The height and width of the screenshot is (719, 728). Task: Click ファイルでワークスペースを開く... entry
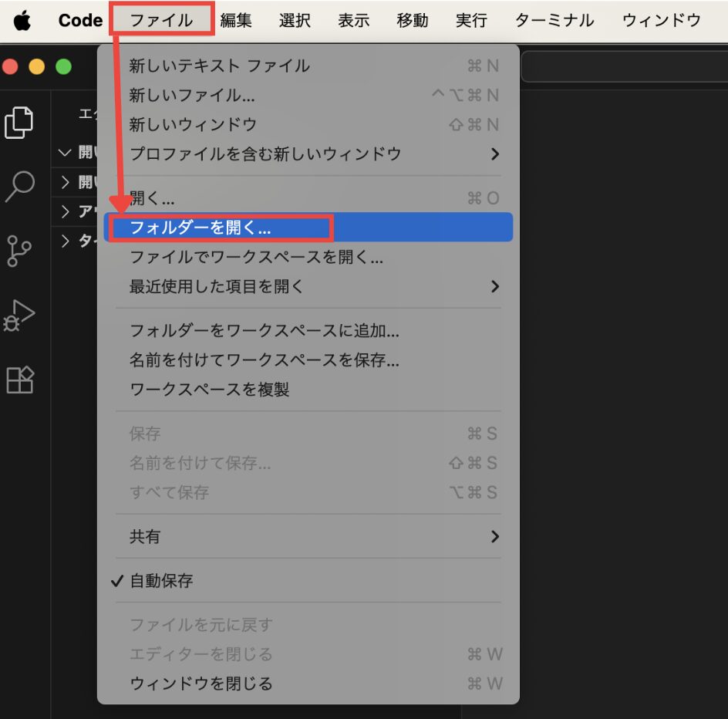[x=256, y=258]
